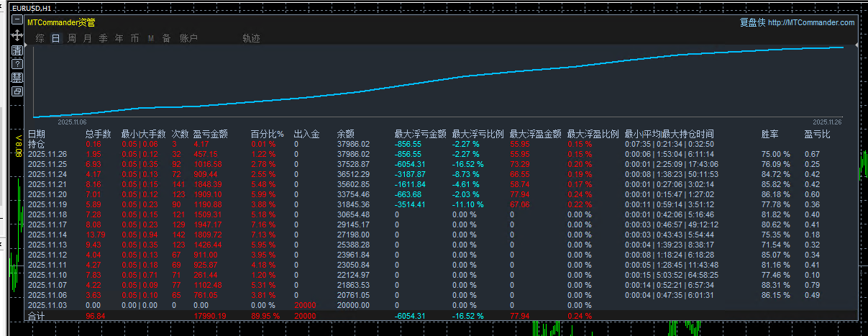868x336 pixels.
Task: Click the 出入金 column header
Action: tap(307, 134)
